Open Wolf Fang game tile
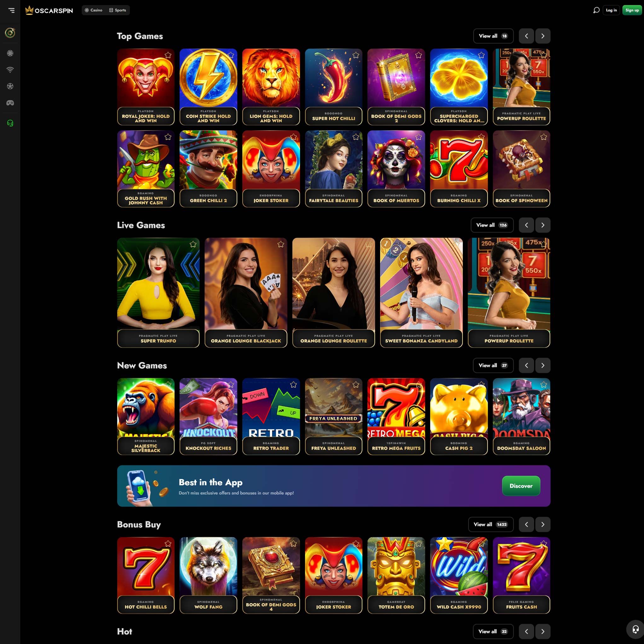 (x=208, y=575)
